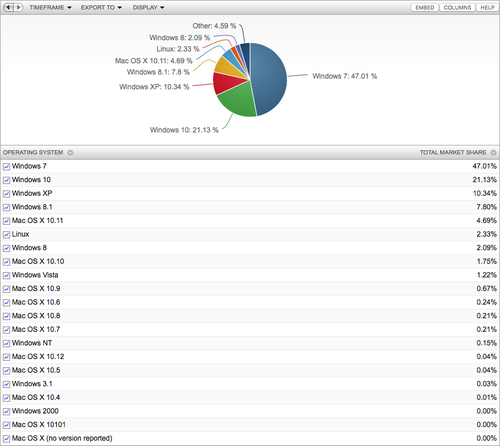Toggle the Mac OS X 10101 checkbox
Screen dimensions: 500x446
[x=6, y=425]
